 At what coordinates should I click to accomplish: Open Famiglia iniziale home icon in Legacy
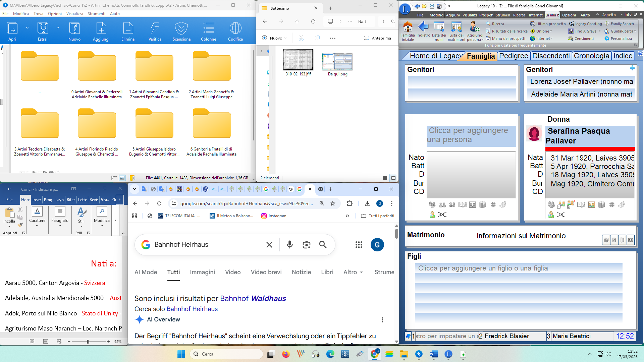408,27
